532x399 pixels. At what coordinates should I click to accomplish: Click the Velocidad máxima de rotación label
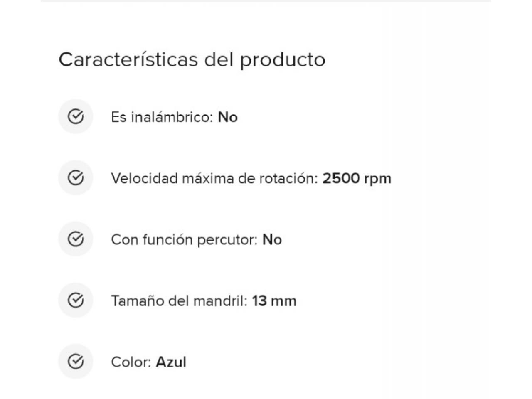tap(214, 178)
